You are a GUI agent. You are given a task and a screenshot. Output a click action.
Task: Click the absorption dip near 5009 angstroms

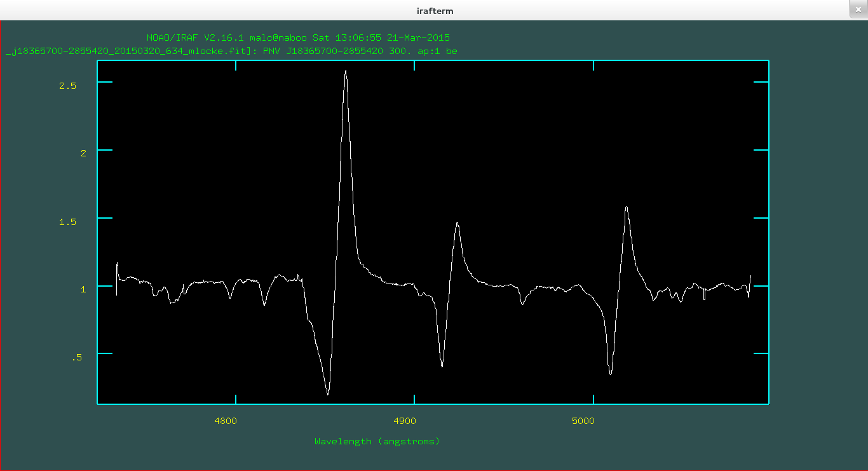(610, 373)
